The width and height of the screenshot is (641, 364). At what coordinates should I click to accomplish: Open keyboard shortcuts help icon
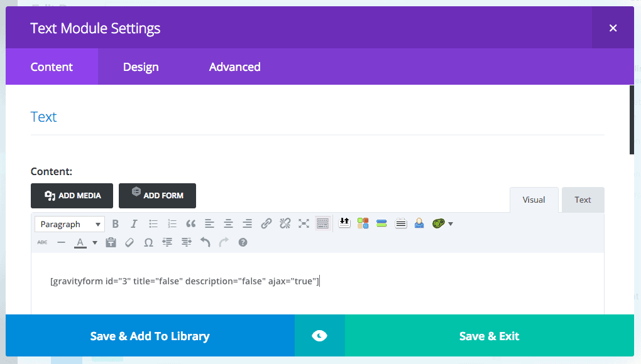tap(243, 242)
